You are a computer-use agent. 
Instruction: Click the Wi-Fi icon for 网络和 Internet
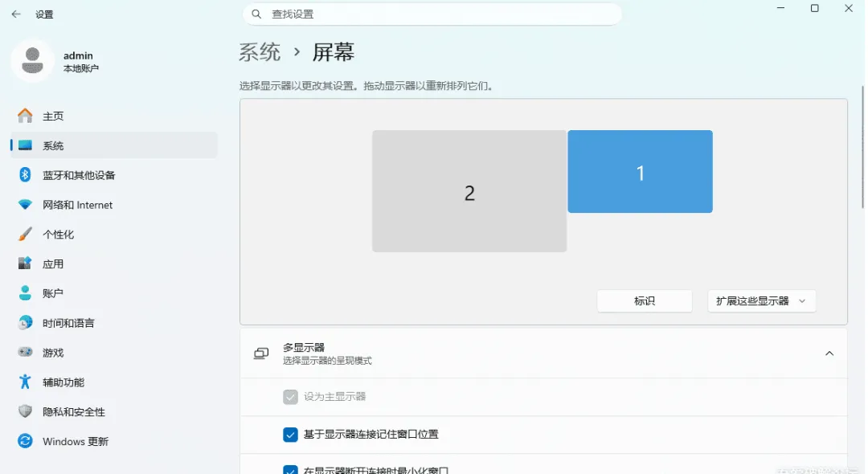pyautogui.click(x=25, y=205)
